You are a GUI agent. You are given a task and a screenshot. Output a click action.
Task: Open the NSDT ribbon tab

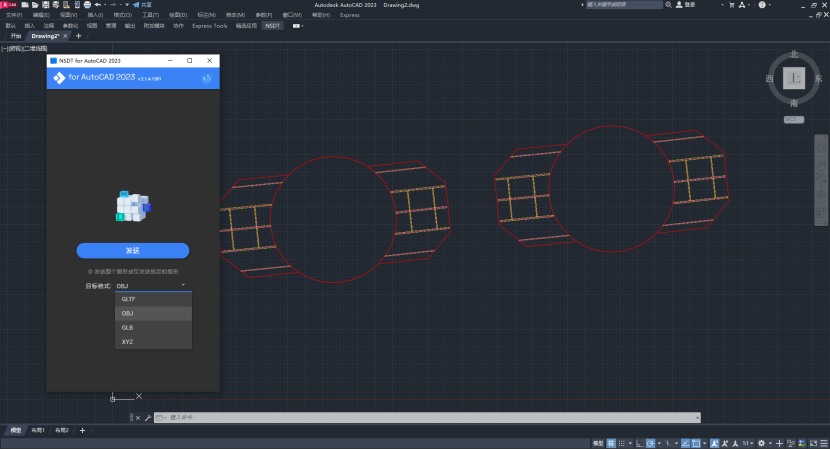(273, 26)
